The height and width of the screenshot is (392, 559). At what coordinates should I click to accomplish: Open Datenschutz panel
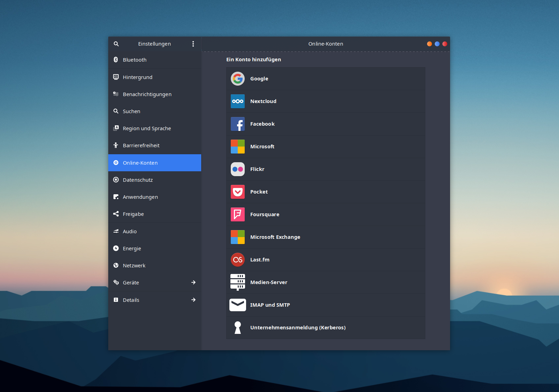(x=155, y=180)
